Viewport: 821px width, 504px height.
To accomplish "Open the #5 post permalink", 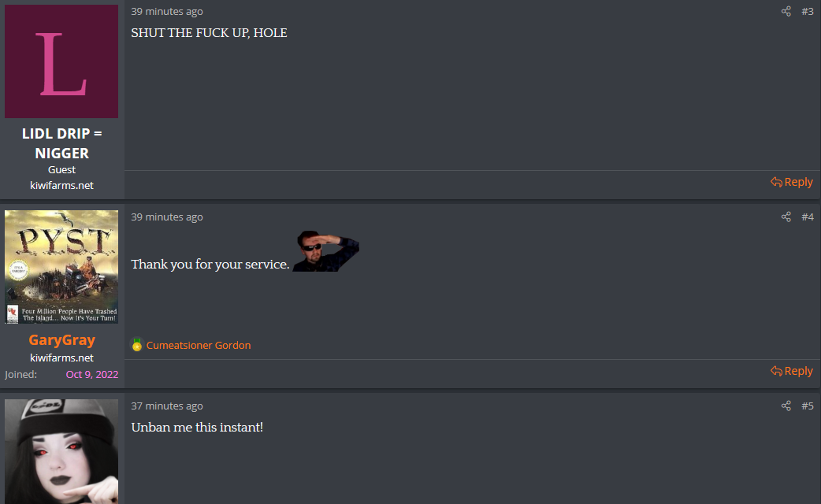I will [808, 406].
